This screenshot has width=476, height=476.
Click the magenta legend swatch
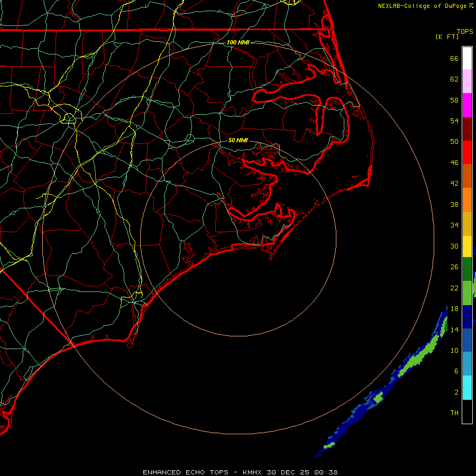point(467,105)
